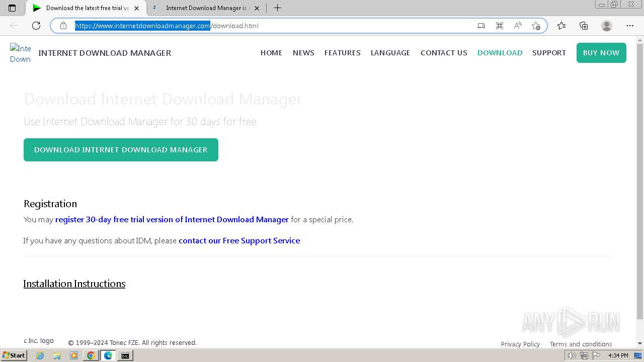
Task: Open the apps grid icon in address bar
Action: point(500,26)
